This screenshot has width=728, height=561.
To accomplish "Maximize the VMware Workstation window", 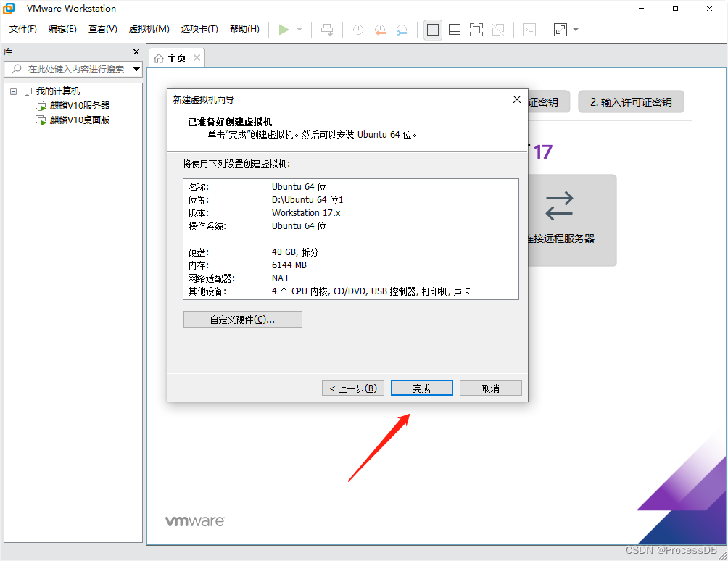I will (x=675, y=9).
